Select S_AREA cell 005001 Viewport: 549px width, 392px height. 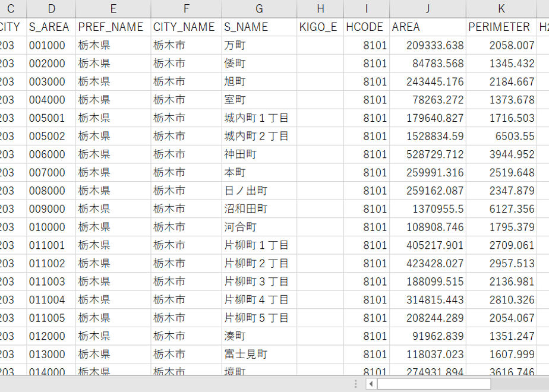(x=51, y=118)
